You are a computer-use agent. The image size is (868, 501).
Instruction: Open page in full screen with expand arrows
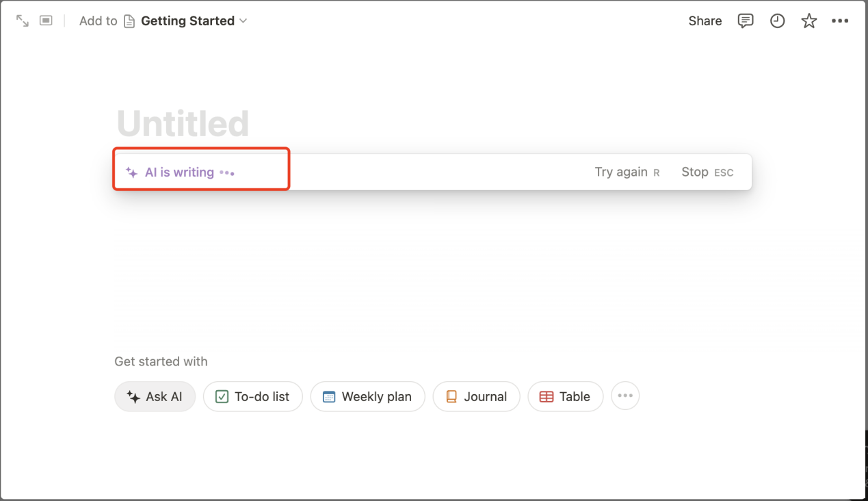pyautogui.click(x=23, y=21)
